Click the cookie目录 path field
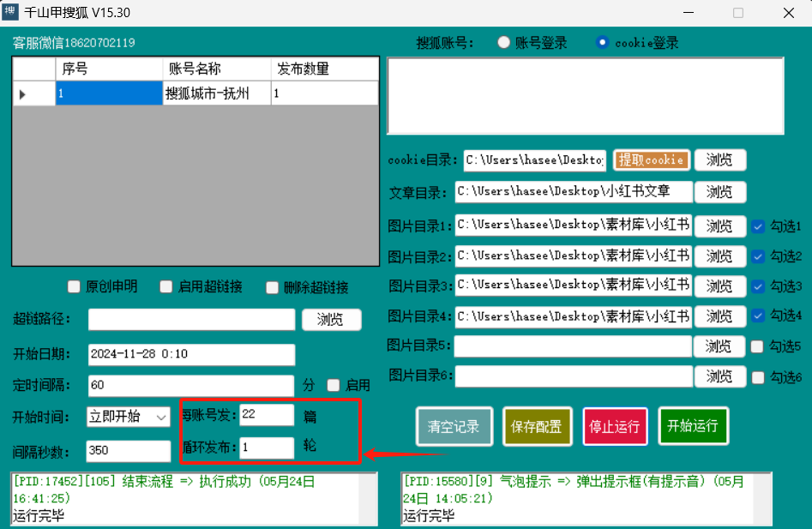Screen dimensions: 812x529 coord(535,160)
